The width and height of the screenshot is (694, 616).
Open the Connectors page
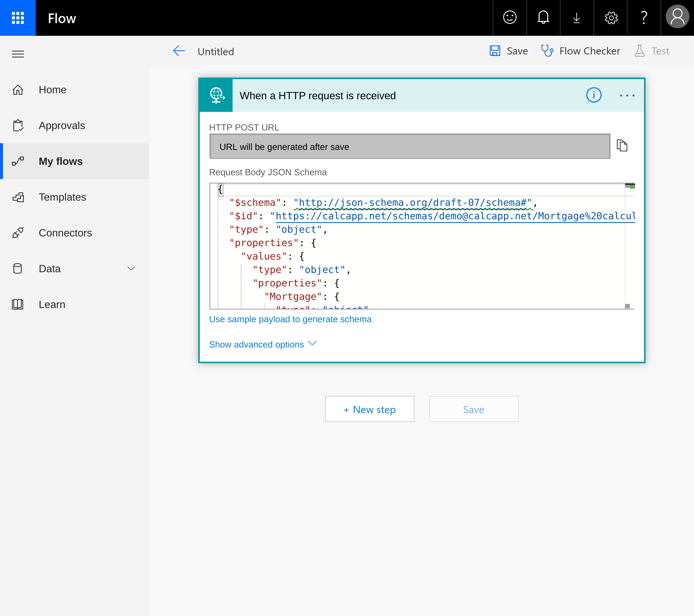[x=75, y=233]
